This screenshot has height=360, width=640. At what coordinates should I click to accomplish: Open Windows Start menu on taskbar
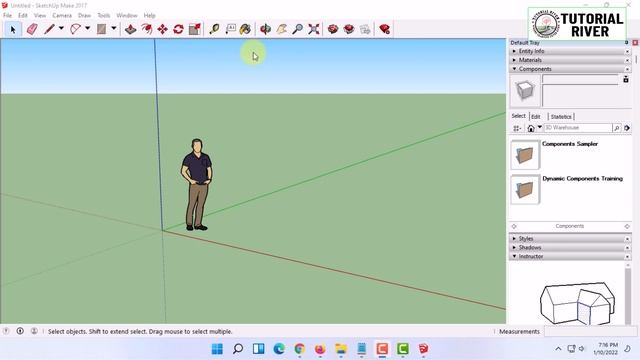point(217,349)
